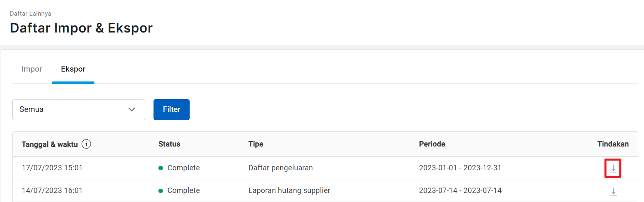This screenshot has width=644, height=202.
Task: Download the Daftar pengeluaran export file
Action: (x=613, y=168)
